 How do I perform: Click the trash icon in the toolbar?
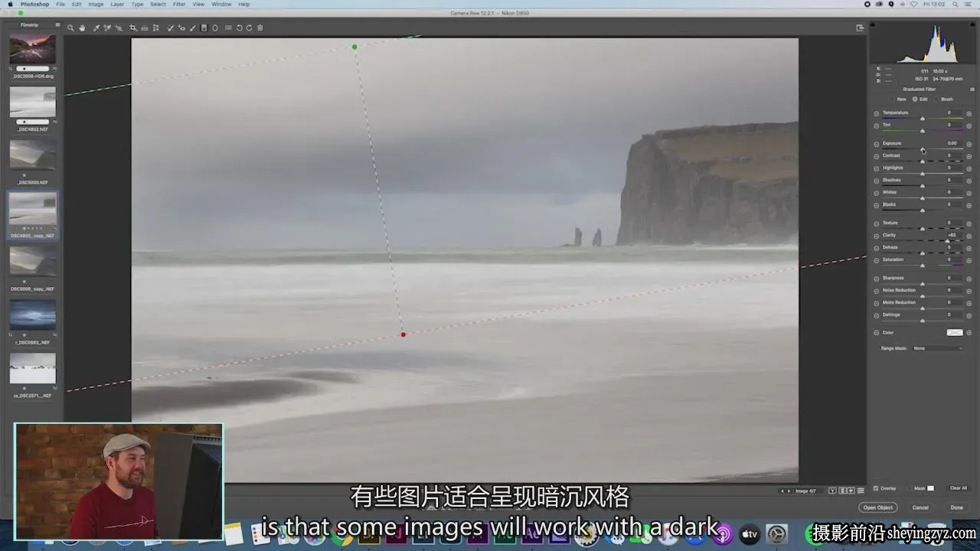260,28
